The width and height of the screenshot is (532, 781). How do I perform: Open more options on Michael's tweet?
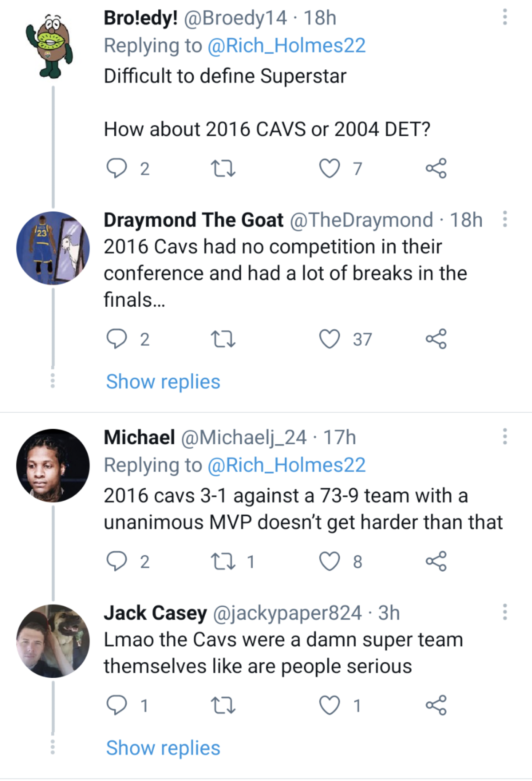click(x=505, y=437)
